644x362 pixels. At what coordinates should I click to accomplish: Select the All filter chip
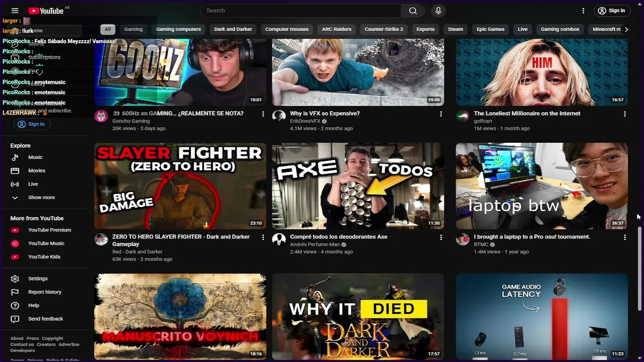point(108,29)
